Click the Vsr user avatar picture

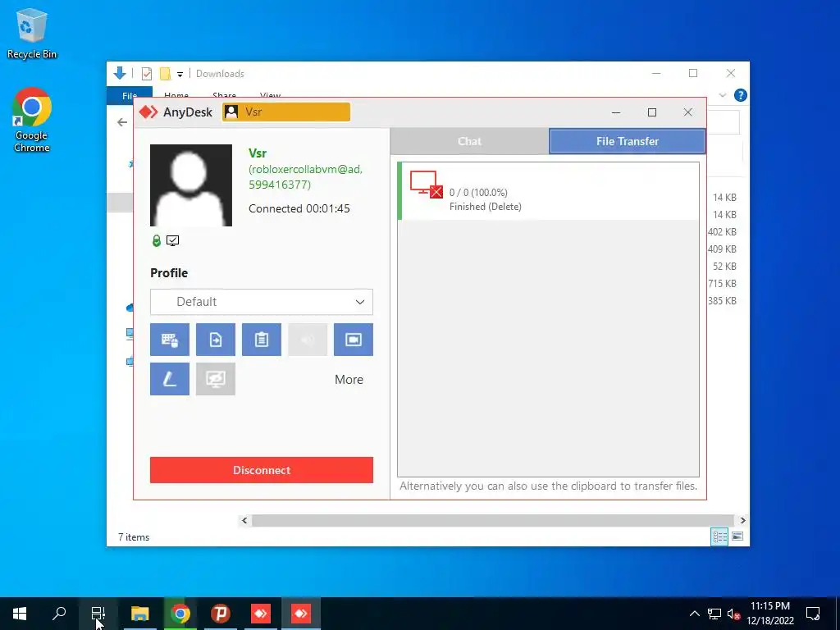190,185
